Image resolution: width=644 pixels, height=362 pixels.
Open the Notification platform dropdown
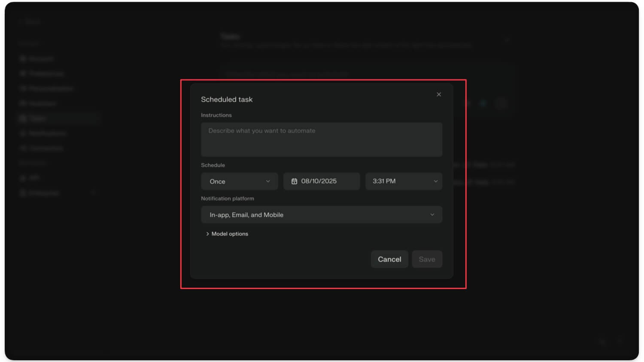click(x=321, y=215)
